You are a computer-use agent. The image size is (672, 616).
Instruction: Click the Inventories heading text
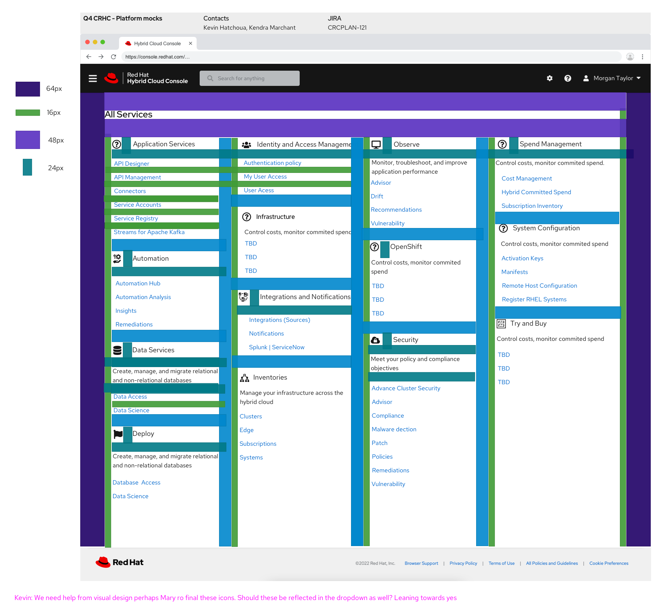coord(270,377)
